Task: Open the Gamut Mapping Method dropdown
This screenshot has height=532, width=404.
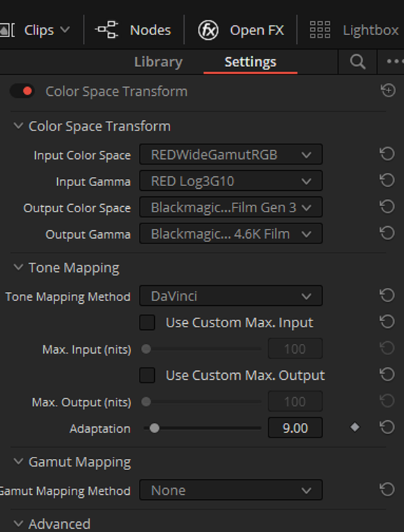Action: pos(231,490)
